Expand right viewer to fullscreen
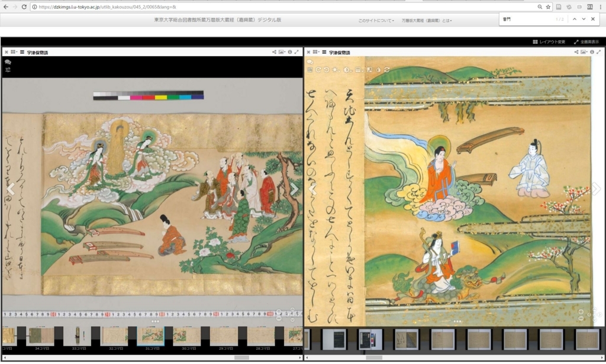The image size is (606, 364). pyautogui.click(x=599, y=51)
